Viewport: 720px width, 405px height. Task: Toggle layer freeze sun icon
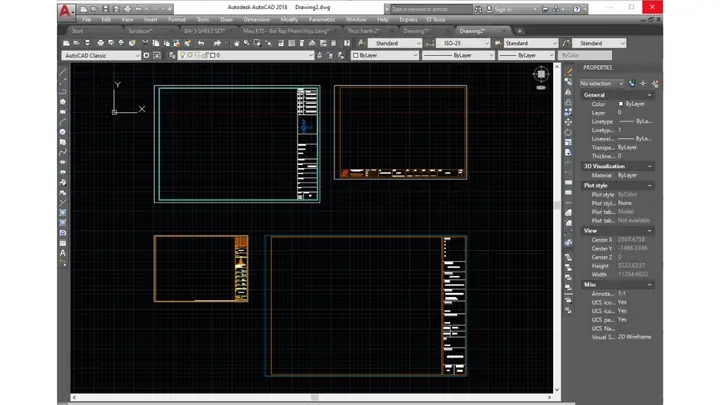pyautogui.click(x=190, y=55)
